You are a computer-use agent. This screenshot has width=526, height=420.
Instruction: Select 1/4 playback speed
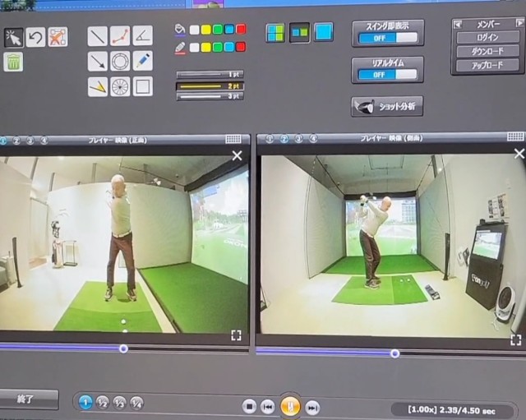click(136, 404)
